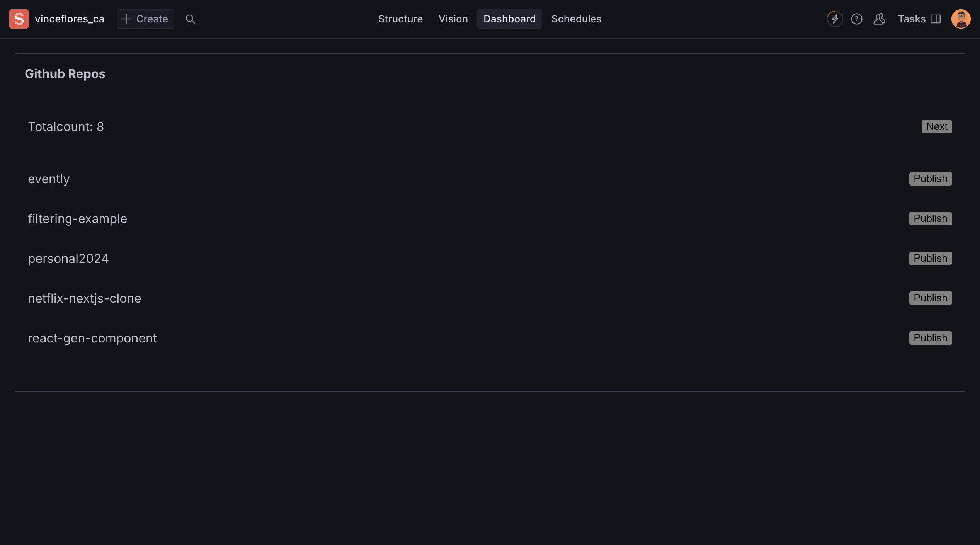
Task: Publish the react-gen-component repo
Action: click(x=930, y=338)
